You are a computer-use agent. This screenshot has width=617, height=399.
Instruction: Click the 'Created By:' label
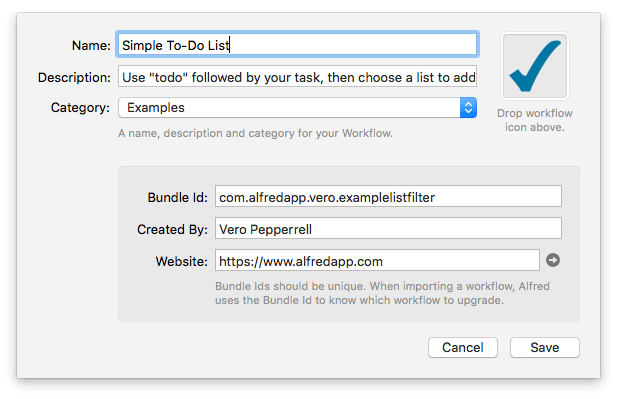[172, 229]
